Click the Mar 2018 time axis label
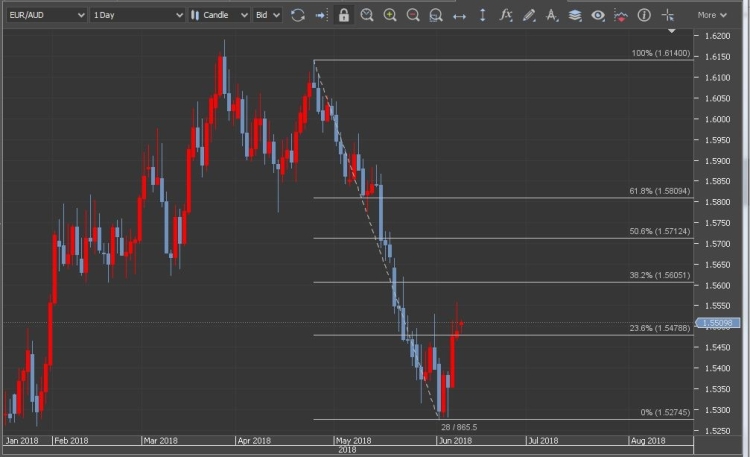This screenshot has height=457, width=750. tap(160, 440)
